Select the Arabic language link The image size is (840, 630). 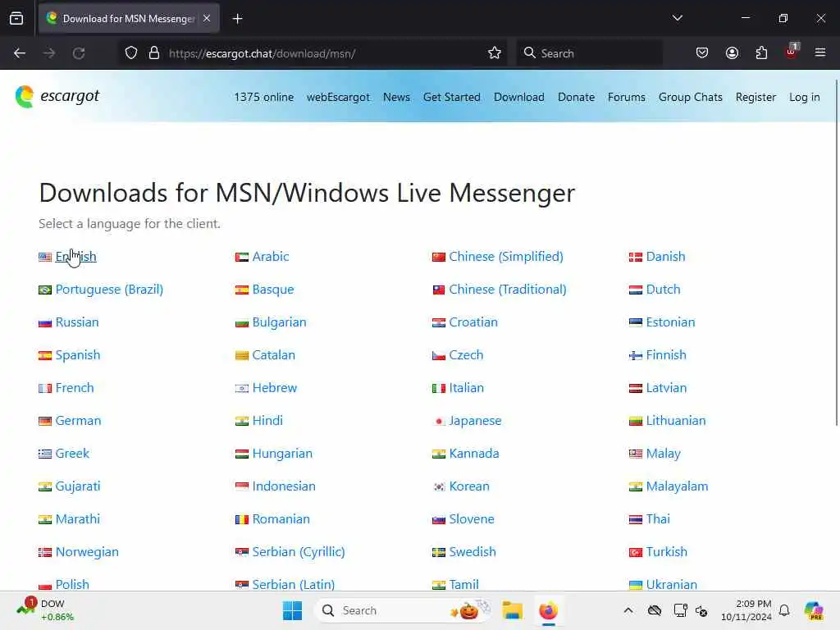pyautogui.click(x=271, y=257)
